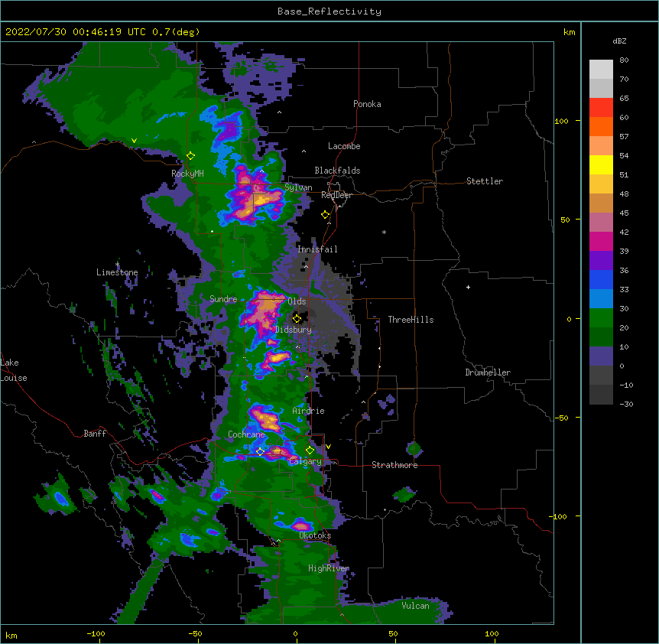Screen dimensions: 659x644
Task: Click the Lake Louise label
Action: tap(14, 370)
